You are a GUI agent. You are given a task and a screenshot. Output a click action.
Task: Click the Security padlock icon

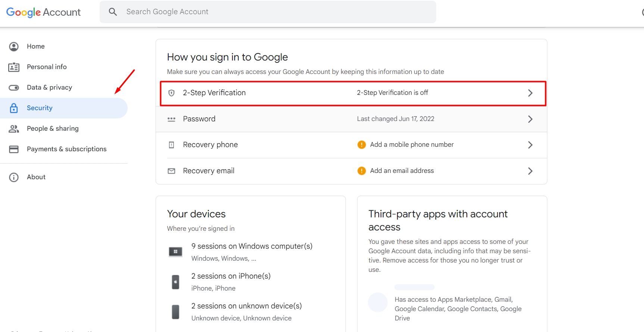coord(14,108)
